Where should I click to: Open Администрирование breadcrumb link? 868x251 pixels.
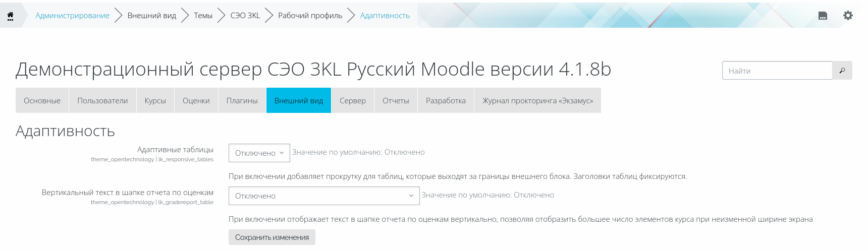(72, 16)
